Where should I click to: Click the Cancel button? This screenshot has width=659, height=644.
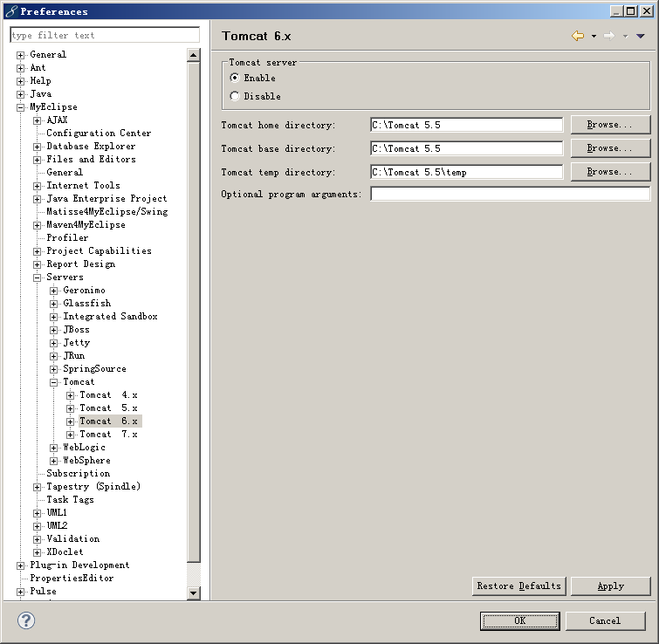point(605,621)
